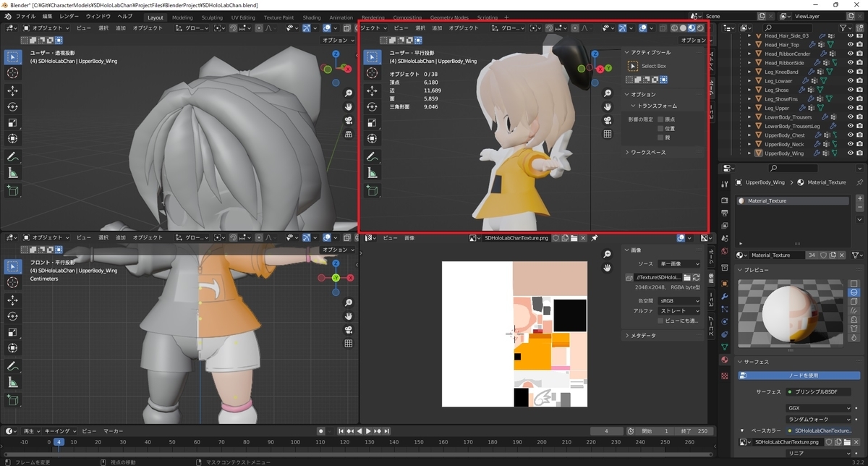Open Texture checkerboard properties tab

click(x=725, y=376)
